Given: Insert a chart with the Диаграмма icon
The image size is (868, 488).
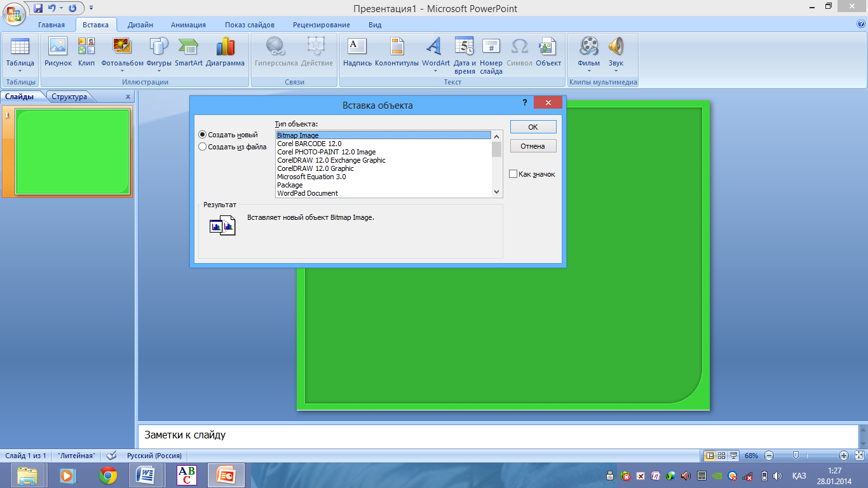Looking at the screenshot, I should point(225,51).
